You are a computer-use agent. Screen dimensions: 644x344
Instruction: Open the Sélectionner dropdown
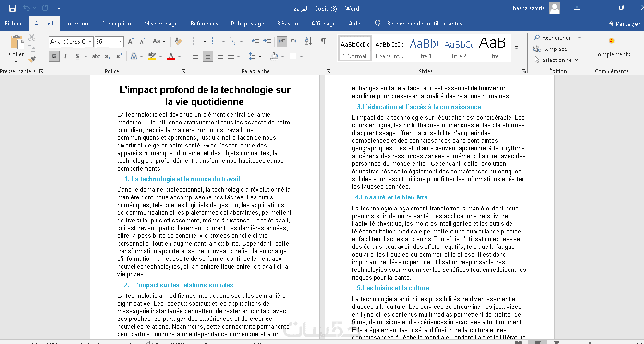tap(557, 60)
